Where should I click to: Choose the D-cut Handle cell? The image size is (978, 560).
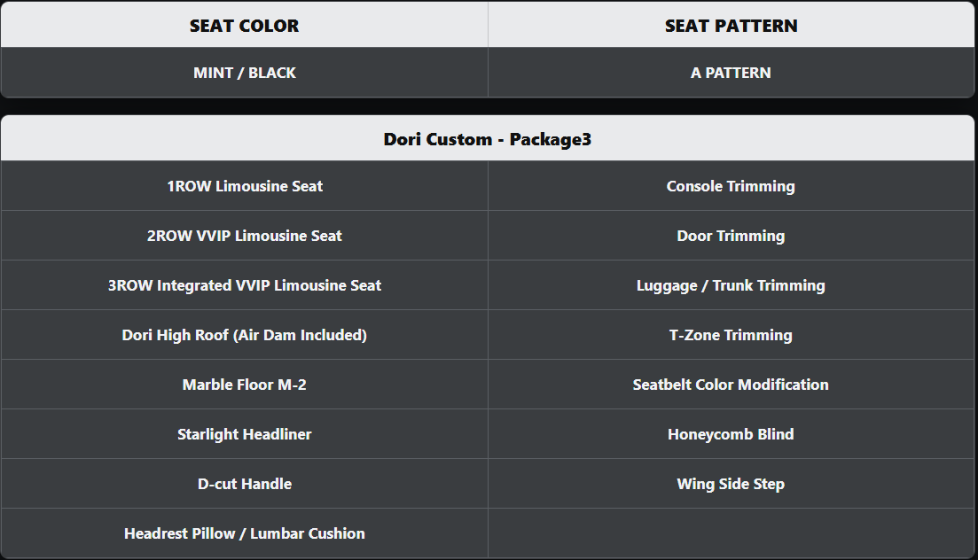[x=245, y=484]
